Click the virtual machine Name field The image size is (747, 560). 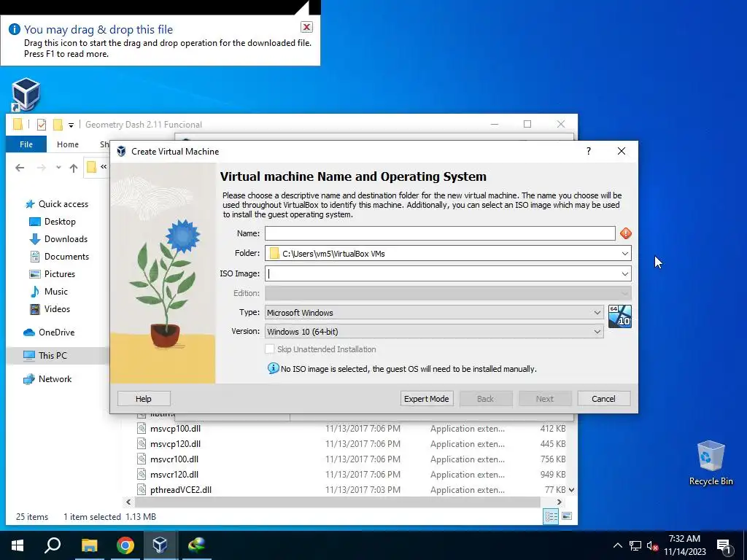[x=440, y=233]
